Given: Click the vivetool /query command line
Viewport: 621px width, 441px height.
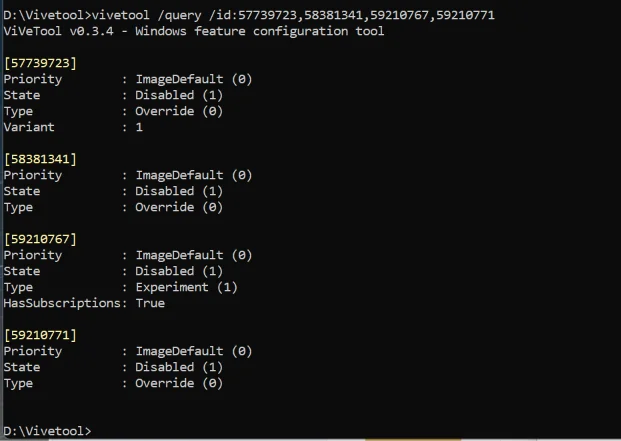Looking at the screenshot, I should coord(249,15).
